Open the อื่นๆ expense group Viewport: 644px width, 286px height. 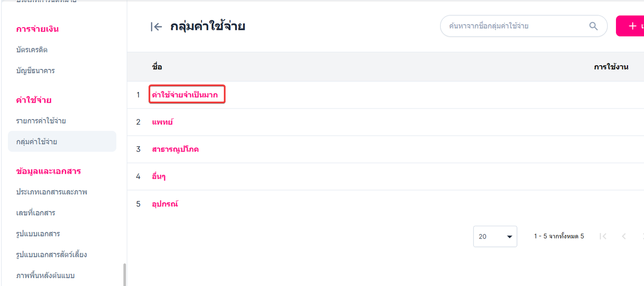click(159, 177)
